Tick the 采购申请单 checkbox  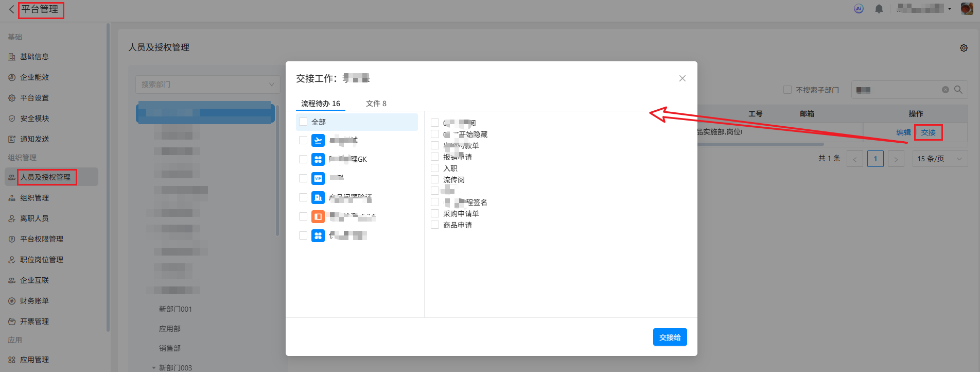[435, 213]
